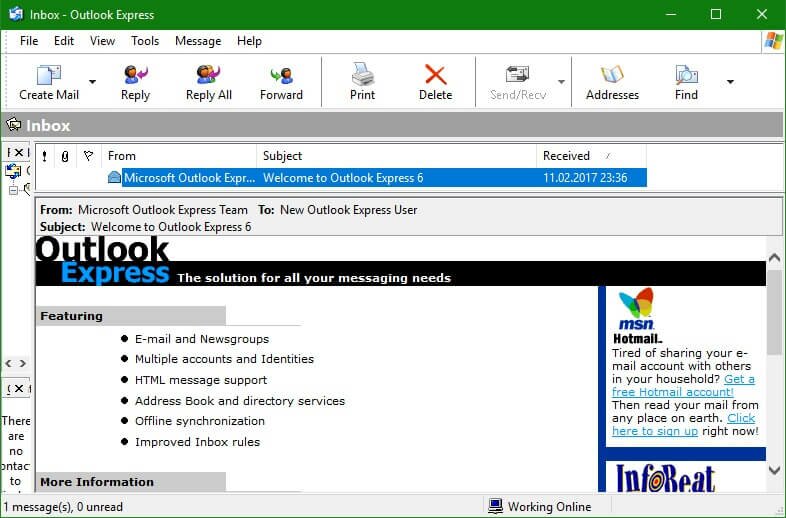Open the Message menu
Screen dimensions: 786x518
point(198,41)
